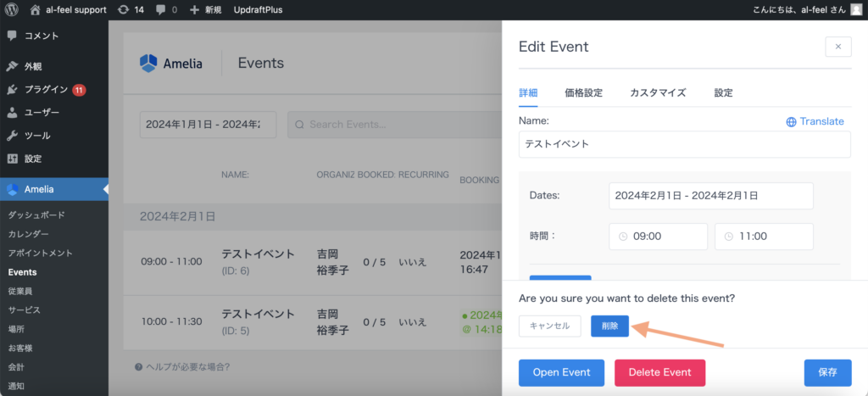Open the end time 11:00 dropdown
Screen dimensions: 868x396
point(764,237)
